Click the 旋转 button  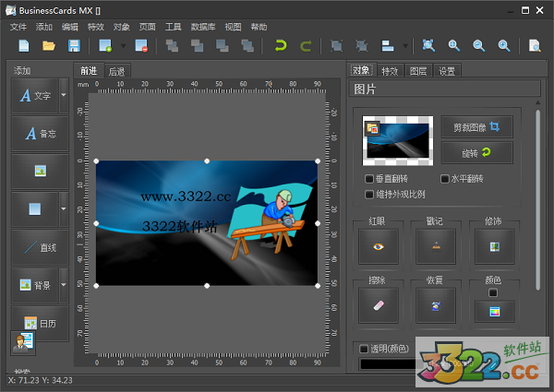tap(476, 153)
